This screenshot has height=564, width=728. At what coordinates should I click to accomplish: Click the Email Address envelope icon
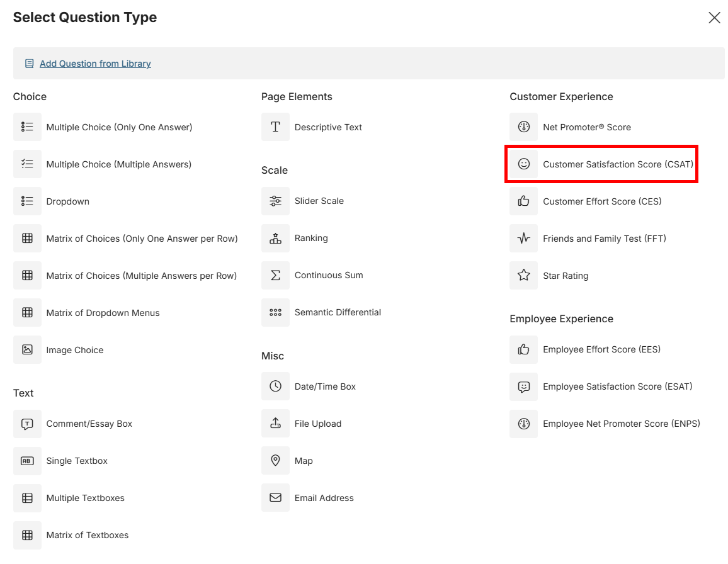click(x=275, y=498)
